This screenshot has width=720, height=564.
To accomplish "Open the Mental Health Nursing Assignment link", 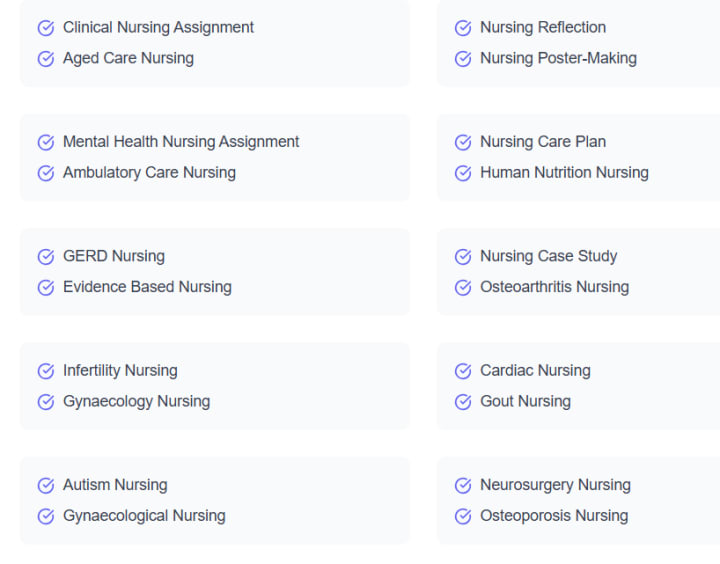I will pos(181,142).
